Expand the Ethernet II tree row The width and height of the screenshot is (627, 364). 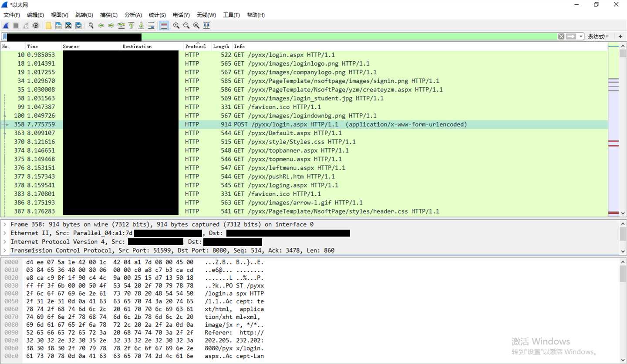(x=4, y=233)
